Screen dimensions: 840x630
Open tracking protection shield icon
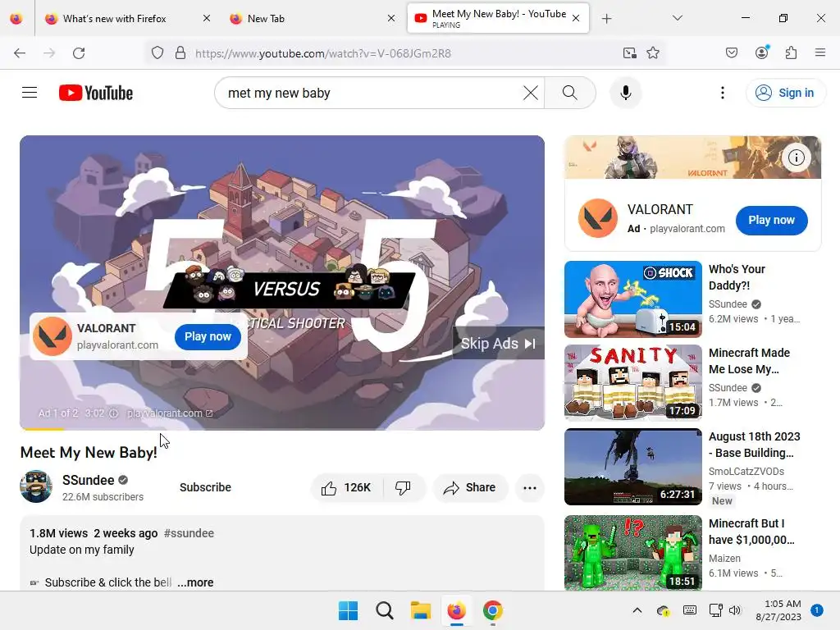point(157,53)
